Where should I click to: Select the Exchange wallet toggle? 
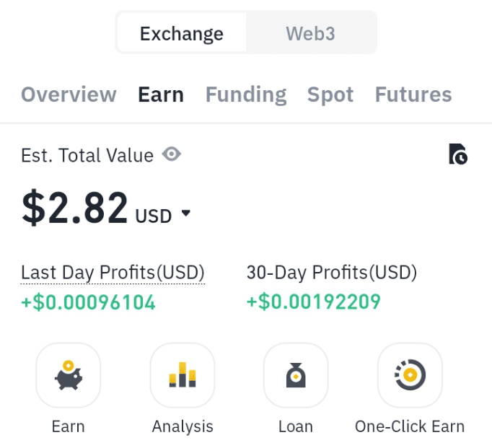[x=182, y=33]
